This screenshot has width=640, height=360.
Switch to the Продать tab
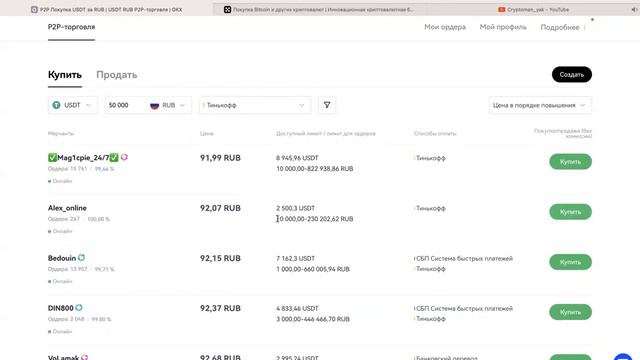tap(117, 75)
